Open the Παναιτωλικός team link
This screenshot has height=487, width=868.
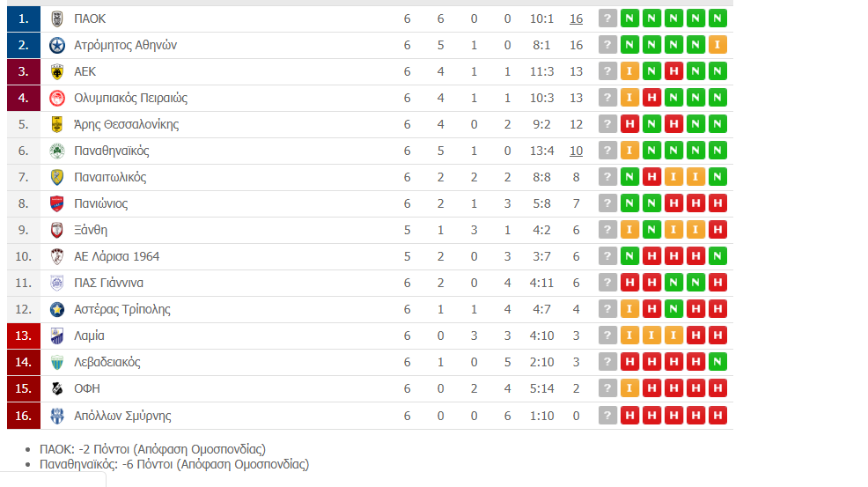point(110,177)
